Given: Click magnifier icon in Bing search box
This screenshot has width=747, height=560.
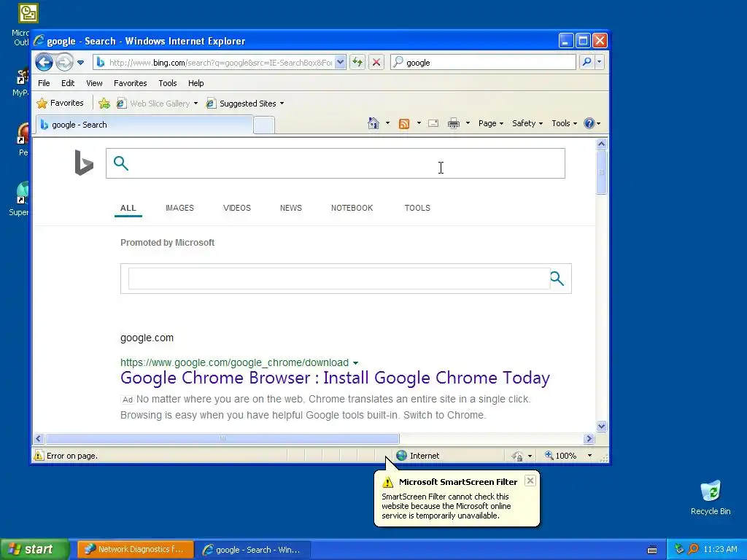Looking at the screenshot, I should click(x=121, y=163).
